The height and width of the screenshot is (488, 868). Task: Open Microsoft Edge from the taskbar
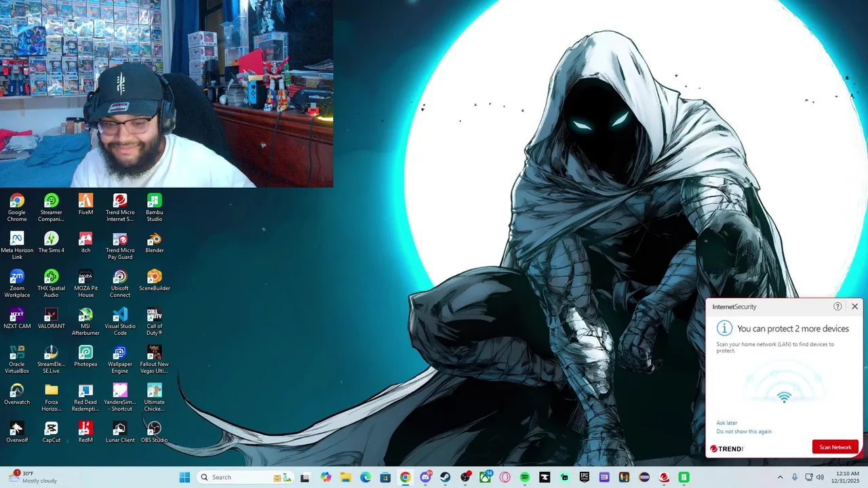tap(366, 477)
